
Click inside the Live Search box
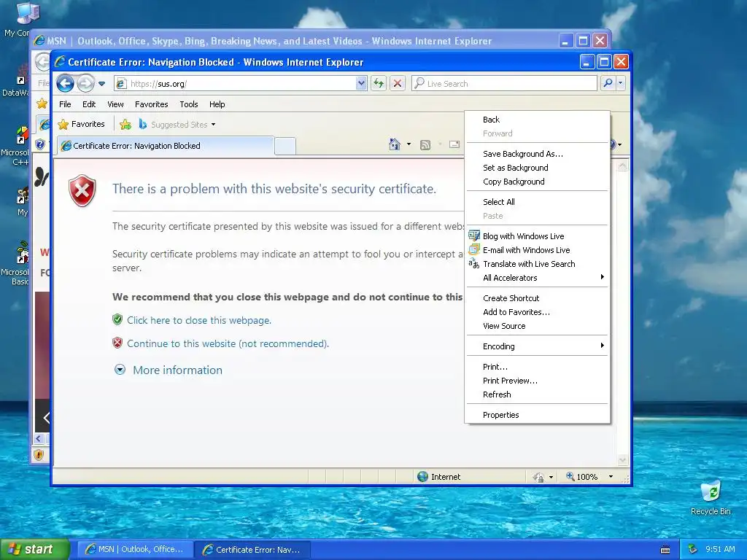504,84
